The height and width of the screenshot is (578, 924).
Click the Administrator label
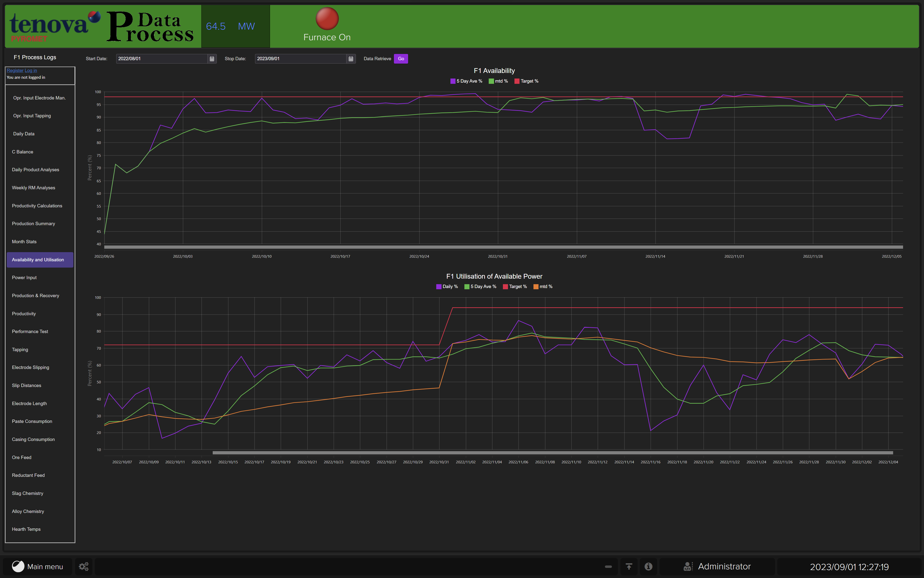click(x=724, y=566)
